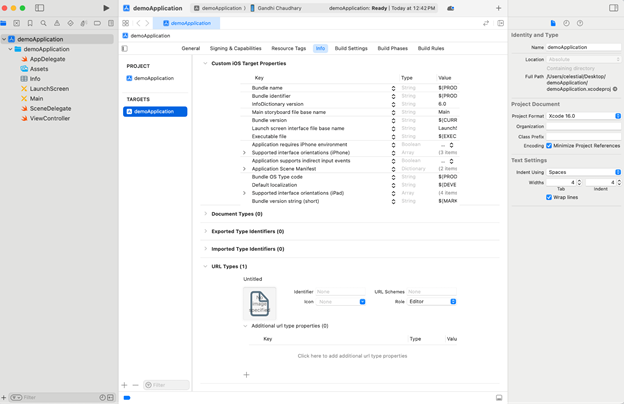This screenshot has width=624, height=404.
Task: Toggle the navigator sidebar visibility
Action: tap(39, 8)
